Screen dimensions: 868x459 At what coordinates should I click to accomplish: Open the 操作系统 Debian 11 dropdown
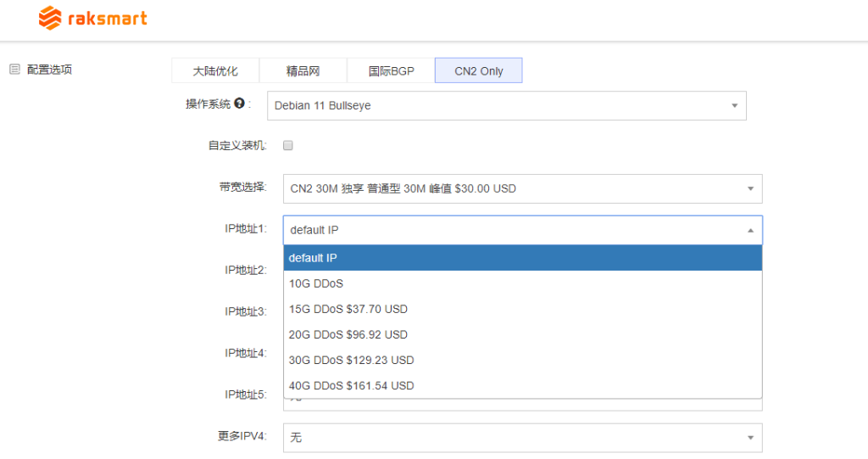[x=506, y=106]
